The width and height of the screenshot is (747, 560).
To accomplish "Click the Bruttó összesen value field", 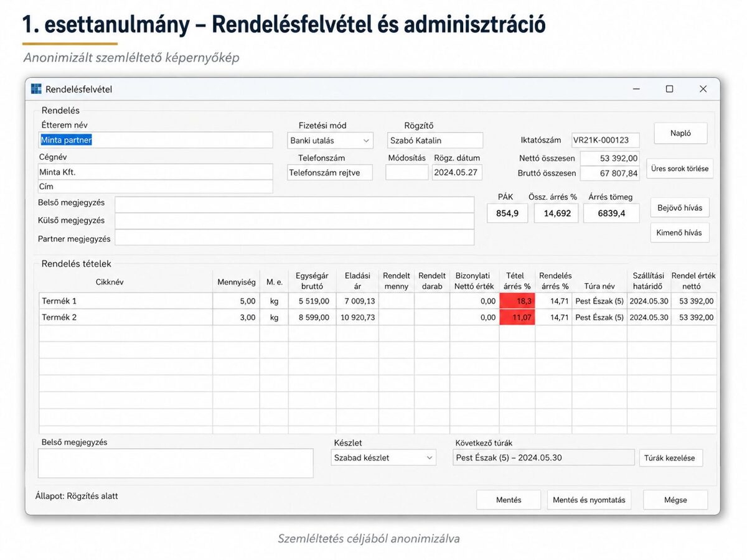I will (x=609, y=173).
